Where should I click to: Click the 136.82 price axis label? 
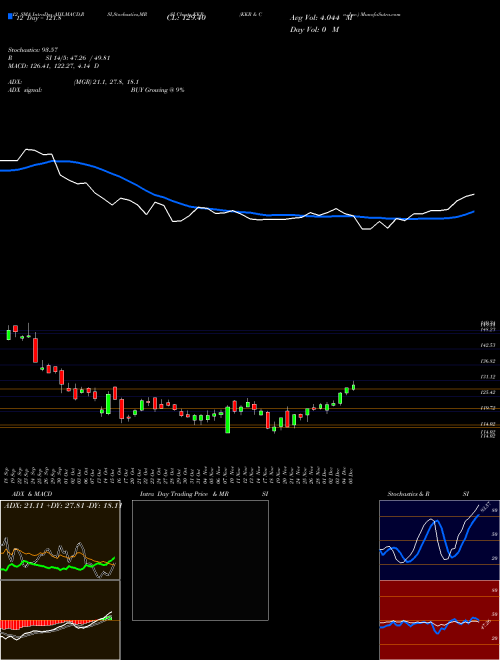tap(487, 361)
